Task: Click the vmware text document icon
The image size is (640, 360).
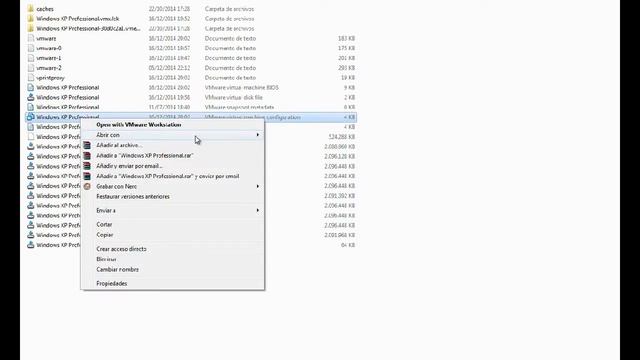Action: [x=31, y=38]
